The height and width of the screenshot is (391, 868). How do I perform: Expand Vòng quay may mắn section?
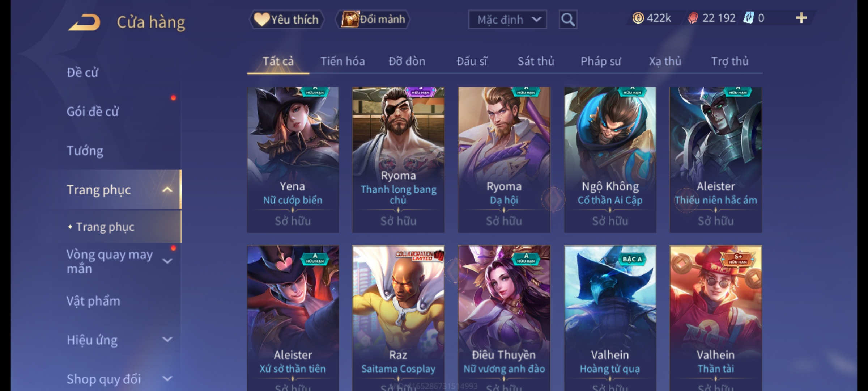[x=167, y=261]
